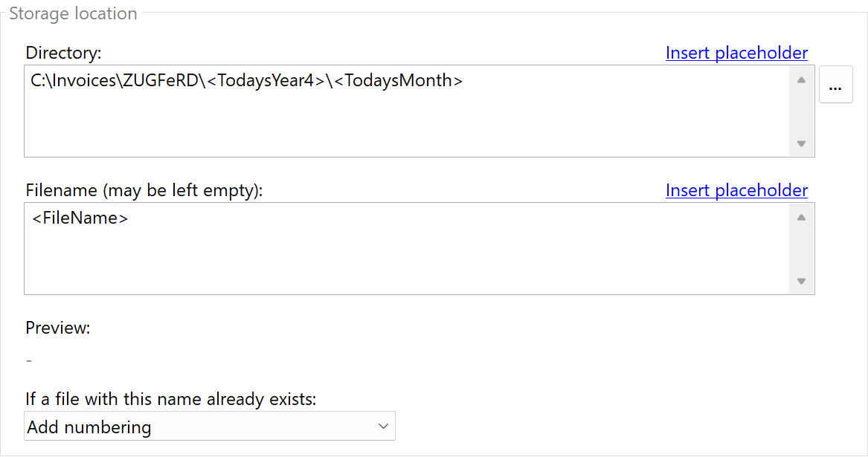The image size is (868, 457).
Task: Click the <FileName> placeholder text
Action: point(80,218)
